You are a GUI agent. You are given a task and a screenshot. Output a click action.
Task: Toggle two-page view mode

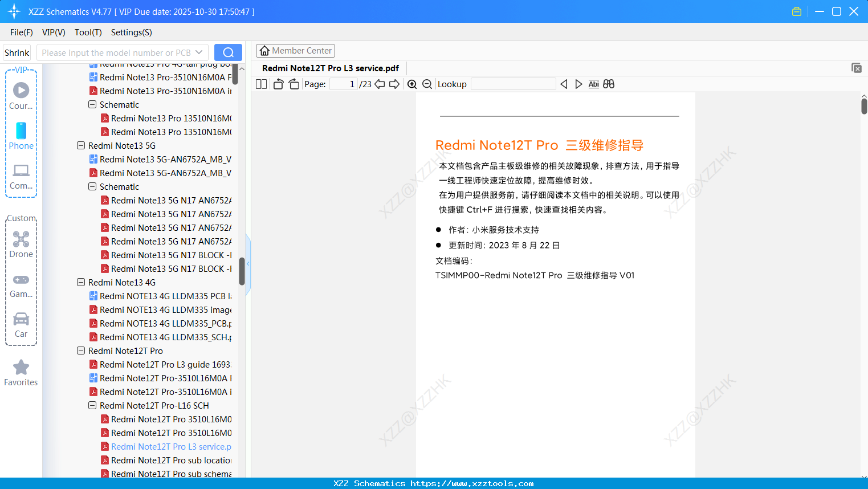pos(260,84)
